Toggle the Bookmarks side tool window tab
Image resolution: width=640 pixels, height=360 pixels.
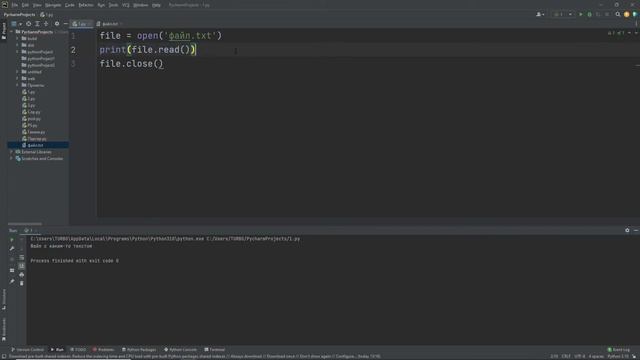pos(4,329)
